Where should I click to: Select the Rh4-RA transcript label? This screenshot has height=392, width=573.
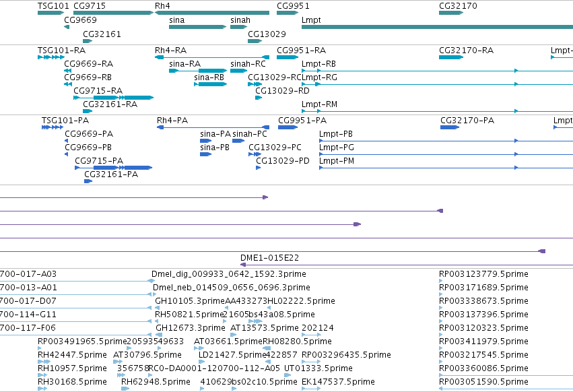170,50
